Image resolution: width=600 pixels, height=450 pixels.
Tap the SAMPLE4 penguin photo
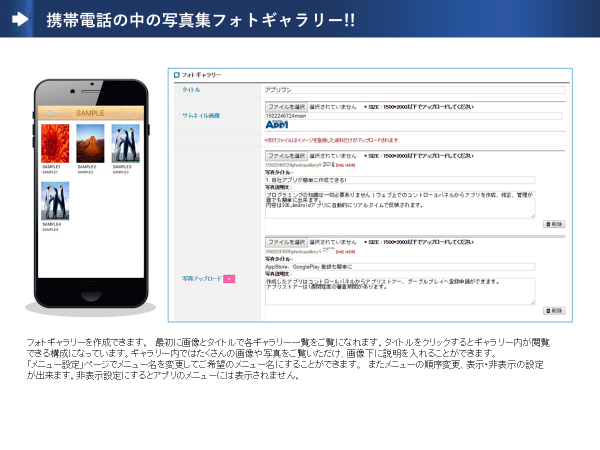pos(54,200)
